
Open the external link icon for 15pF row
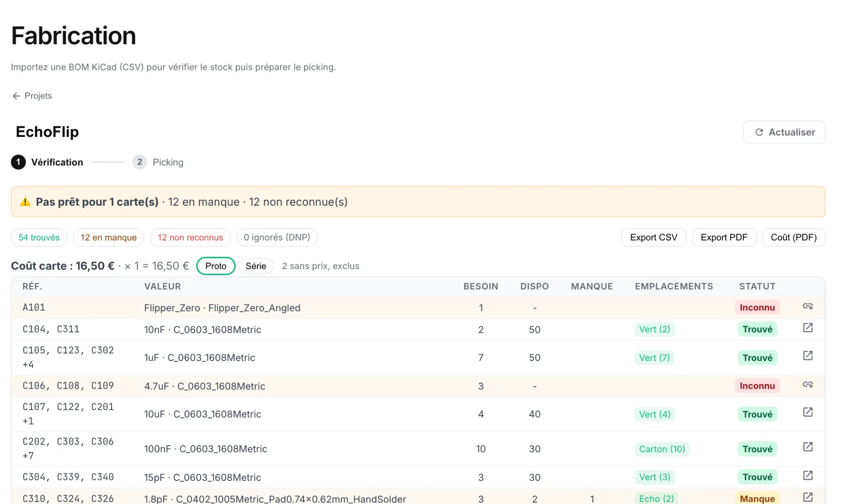808,475
